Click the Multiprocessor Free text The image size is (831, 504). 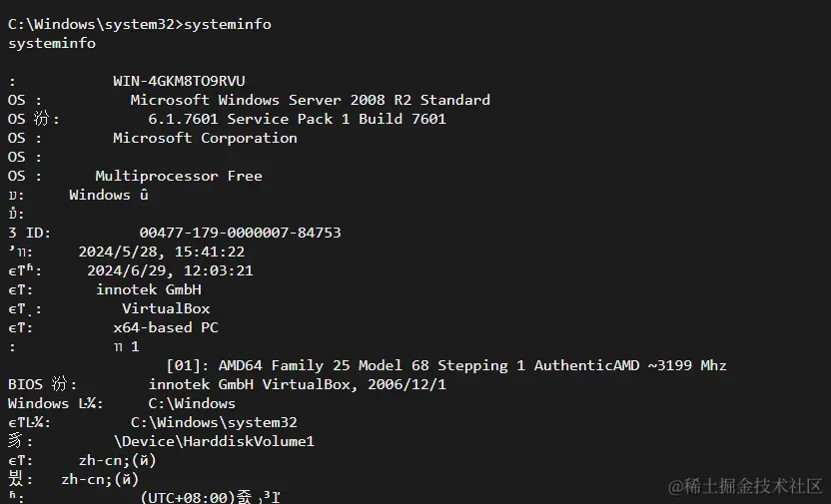click(x=179, y=176)
